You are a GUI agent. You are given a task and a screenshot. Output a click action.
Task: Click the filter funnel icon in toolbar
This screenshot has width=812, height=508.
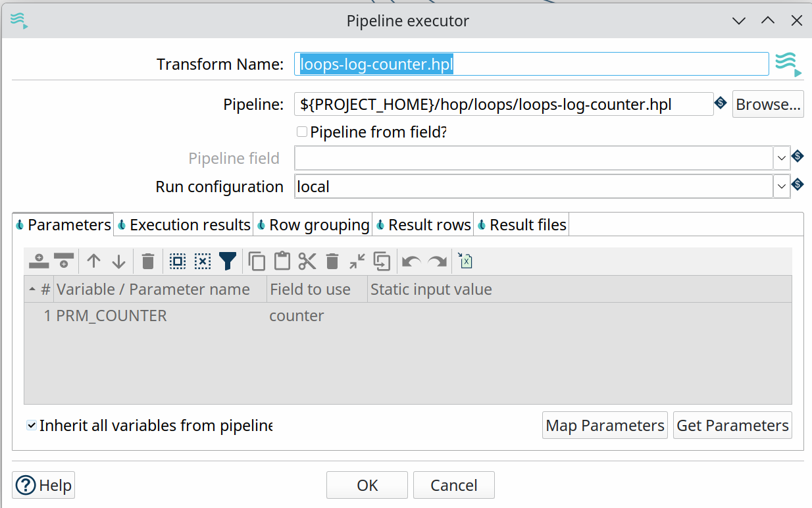[228, 261]
